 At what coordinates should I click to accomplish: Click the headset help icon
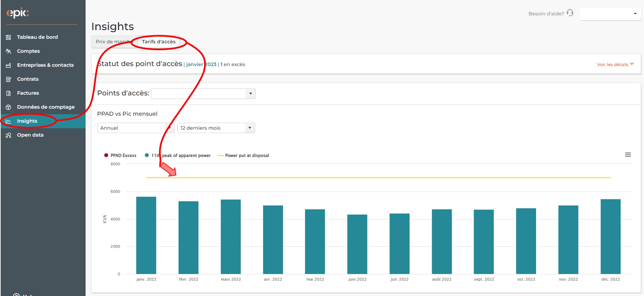(570, 13)
